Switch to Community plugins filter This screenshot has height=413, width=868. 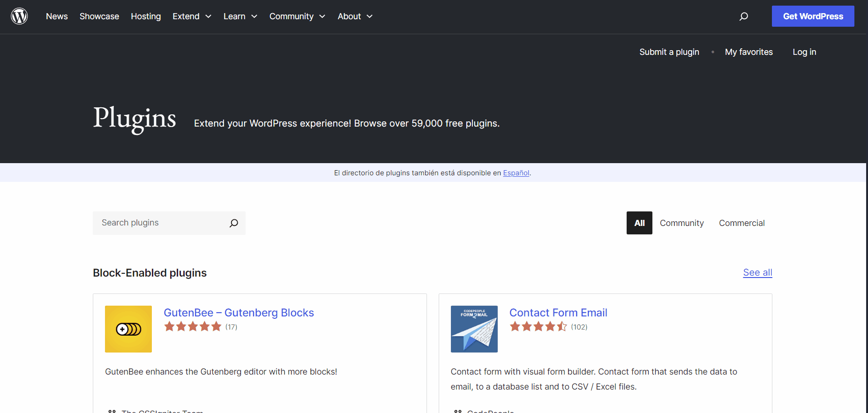pyautogui.click(x=681, y=223)
